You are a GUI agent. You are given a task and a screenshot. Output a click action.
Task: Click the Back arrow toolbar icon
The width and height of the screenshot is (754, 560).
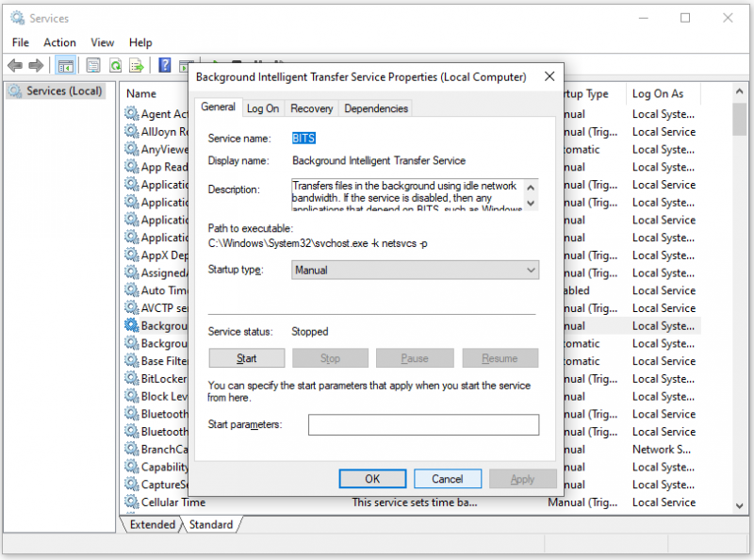(15, 65)
